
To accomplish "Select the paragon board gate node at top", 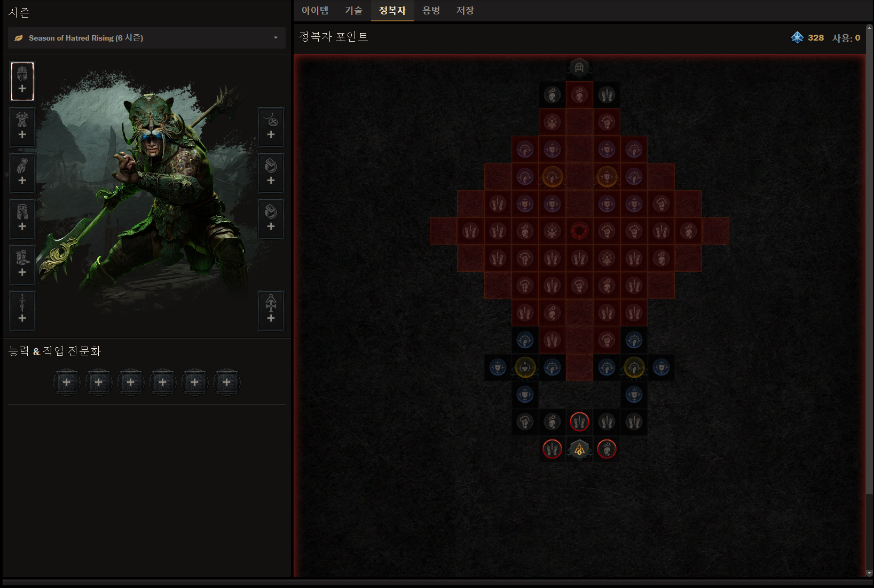I will pos(579,68).
